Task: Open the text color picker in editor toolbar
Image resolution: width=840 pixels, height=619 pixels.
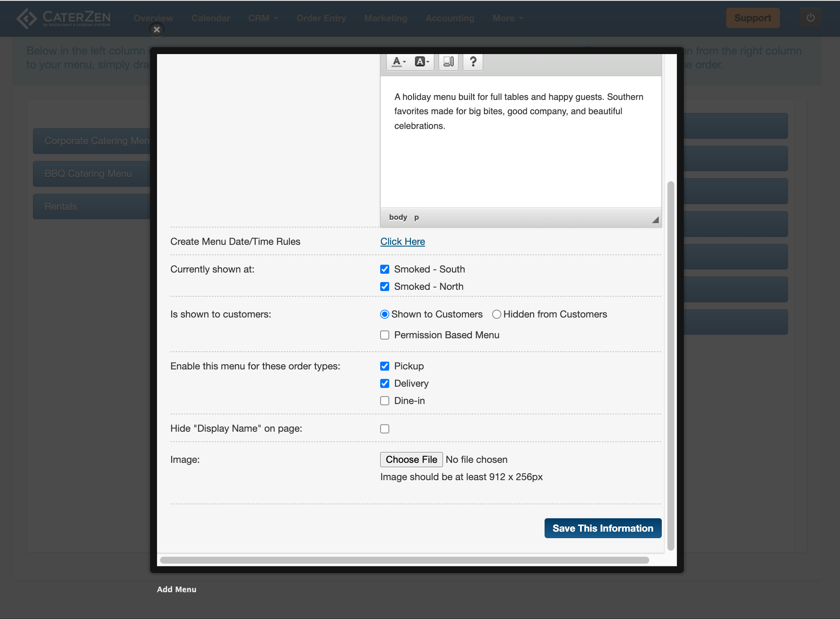Action: pos(399,62)
